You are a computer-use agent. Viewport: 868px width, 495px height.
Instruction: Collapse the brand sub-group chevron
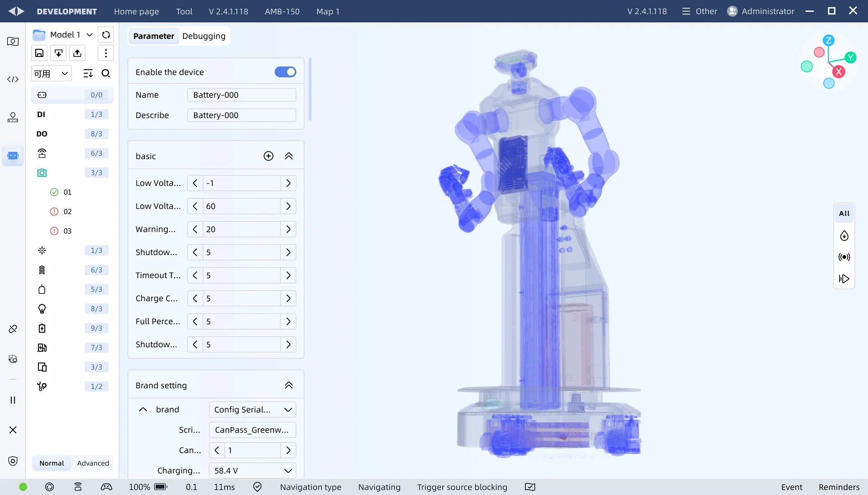[143, 409]
